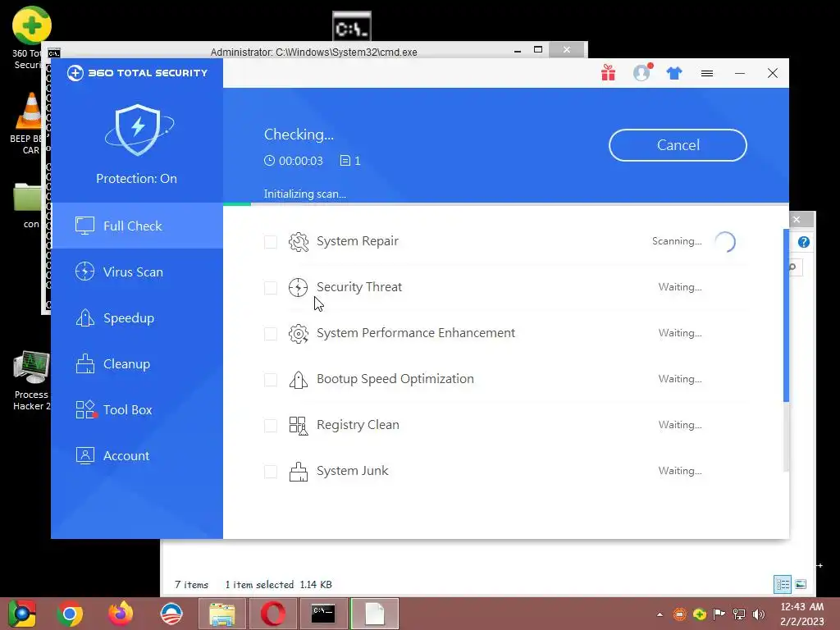Tick the Security Threat checkbox
The height and width of the screenshot is (630, 840).
point(271,288)
